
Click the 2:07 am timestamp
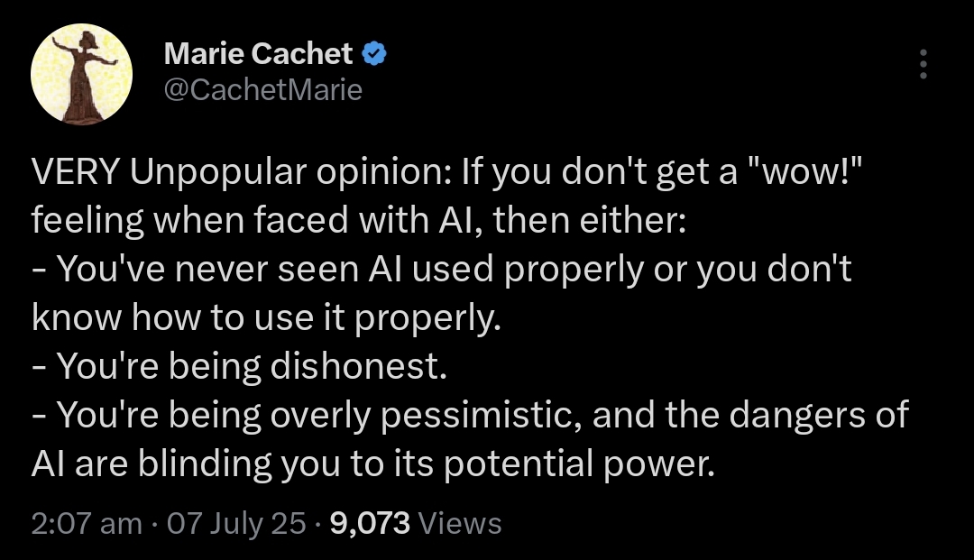click(x=87, y=523)
